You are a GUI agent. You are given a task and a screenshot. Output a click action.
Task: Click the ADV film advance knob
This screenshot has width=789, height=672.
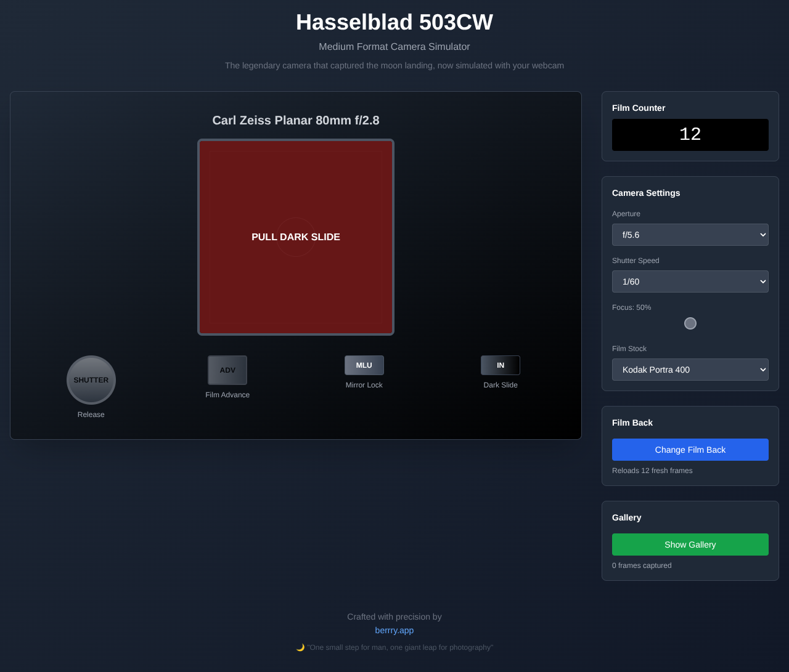click(x=227, y=370)
